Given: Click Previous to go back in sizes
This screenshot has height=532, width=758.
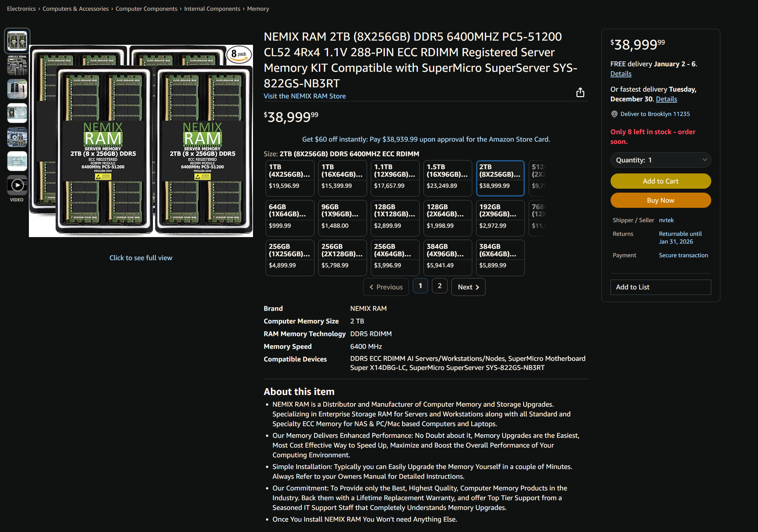Looking at the screenshot, I should pos(385,287).
